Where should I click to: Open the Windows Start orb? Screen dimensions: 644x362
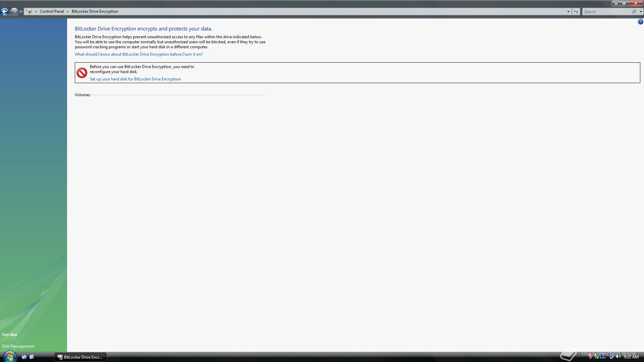tap(9, 357)
